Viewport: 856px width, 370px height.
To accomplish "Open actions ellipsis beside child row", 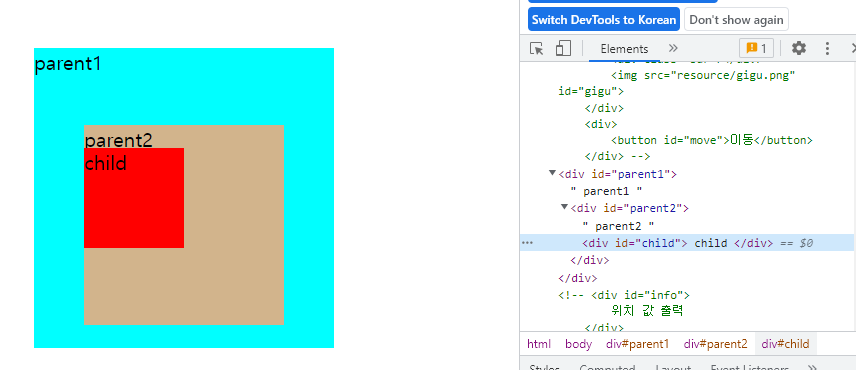I will 527,243.
